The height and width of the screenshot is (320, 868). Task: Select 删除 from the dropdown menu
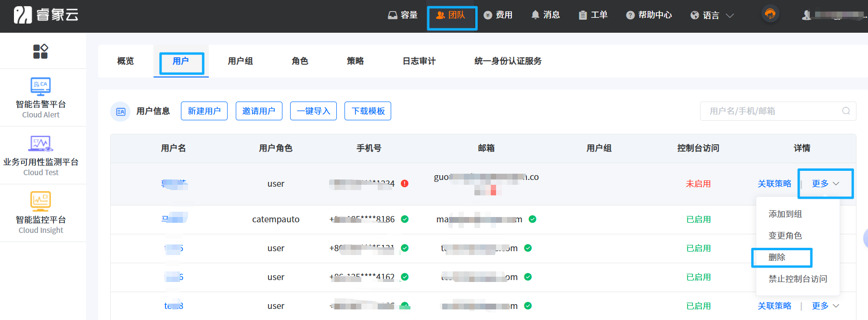pos(777,257)
